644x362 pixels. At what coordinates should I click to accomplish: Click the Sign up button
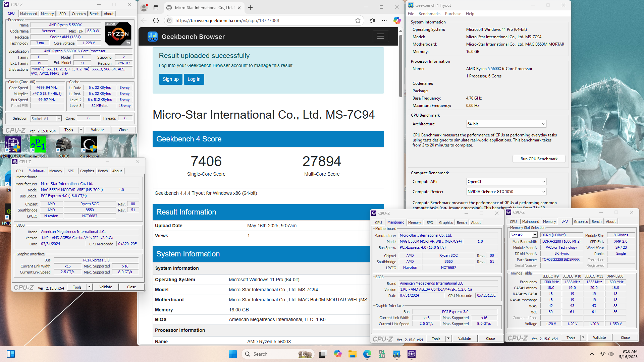point(170,79)
